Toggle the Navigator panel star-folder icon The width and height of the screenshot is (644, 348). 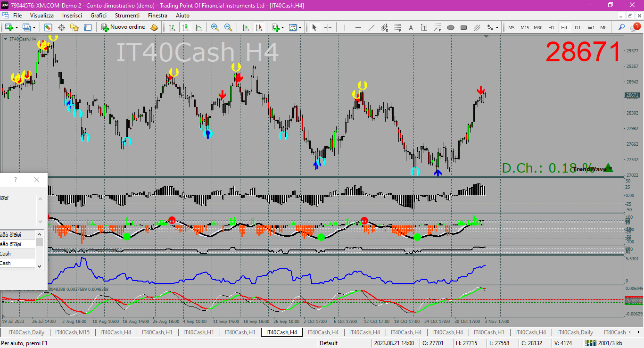[74, 27]
